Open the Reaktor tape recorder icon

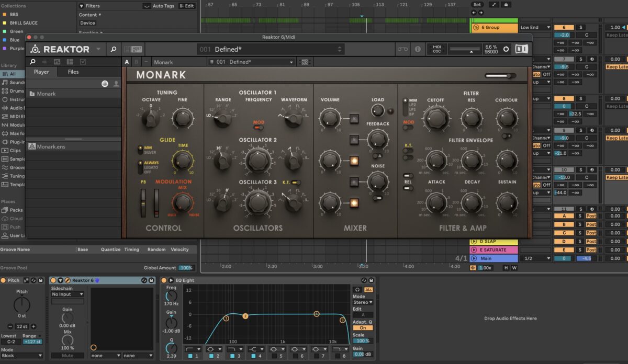[x=402, y=49]
